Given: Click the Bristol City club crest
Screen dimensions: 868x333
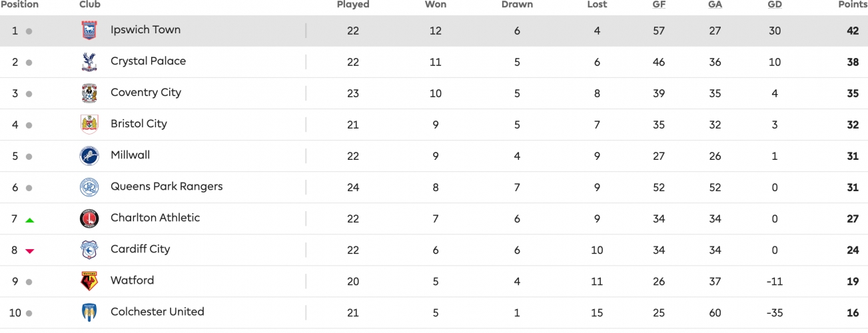Looking at the screenshot, I should click(x=89, y=125).
